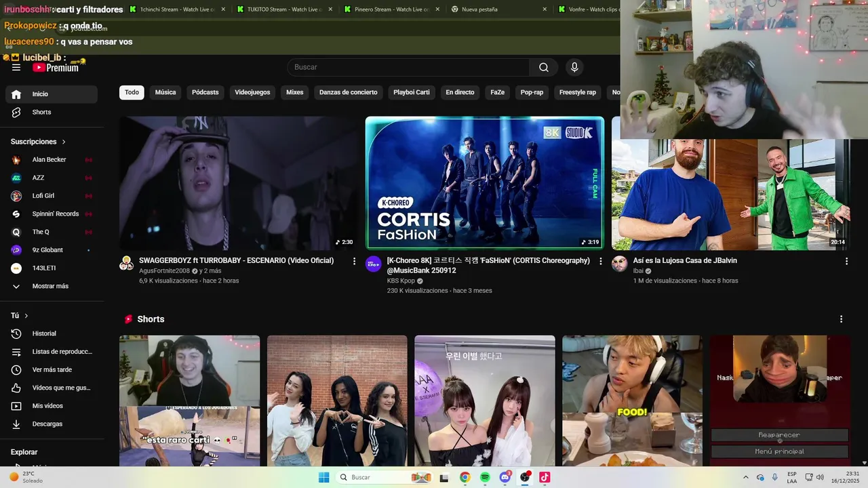Viewport: 868px width, 488px height.
Task: Click the search magnifier button
Action: click(544, 67)
